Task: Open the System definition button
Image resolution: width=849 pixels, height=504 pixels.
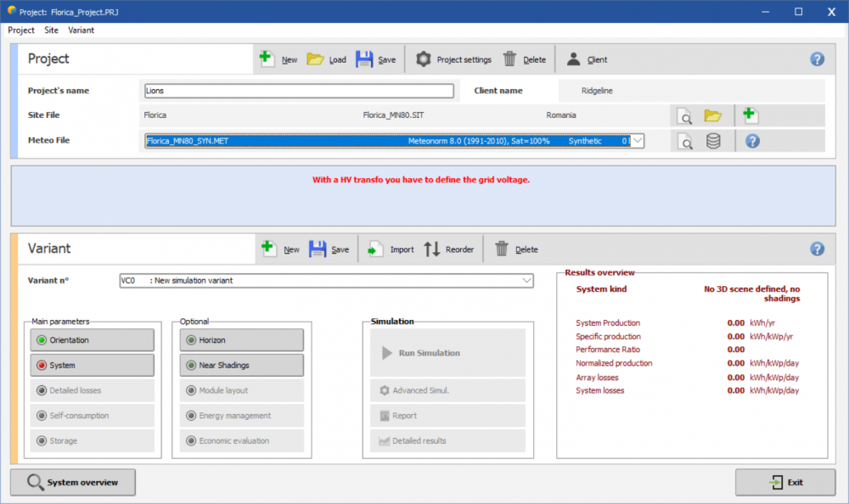Action: [93, 366]
